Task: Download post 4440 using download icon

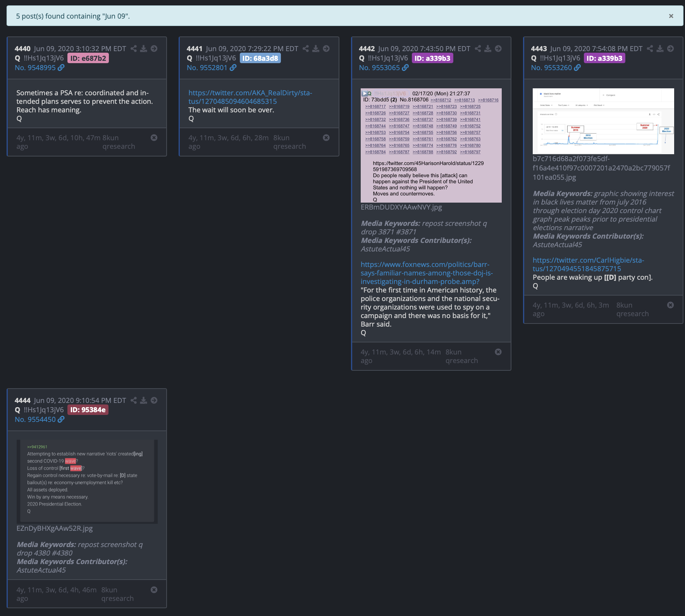Action: pyautogui.click(x=144, y=48)
